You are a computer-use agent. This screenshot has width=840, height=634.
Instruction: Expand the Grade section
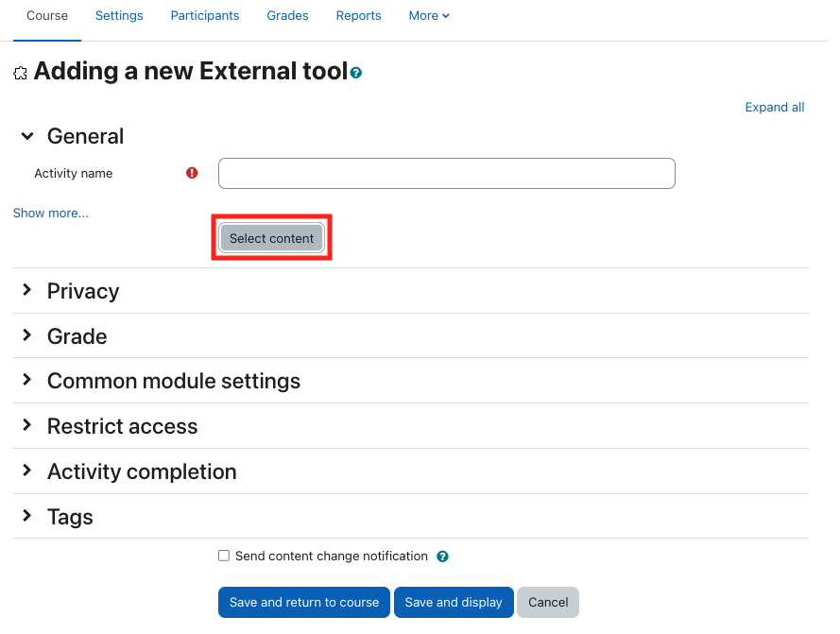pos(27,336)
